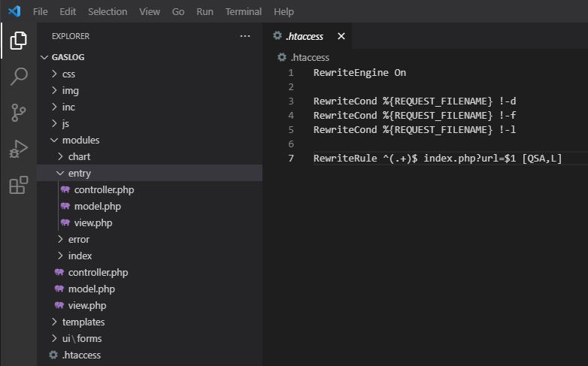The image size is (588, 366).
Task: Open model.php inside entry folder
Action: pyautogui.click(x=97, y=206)
